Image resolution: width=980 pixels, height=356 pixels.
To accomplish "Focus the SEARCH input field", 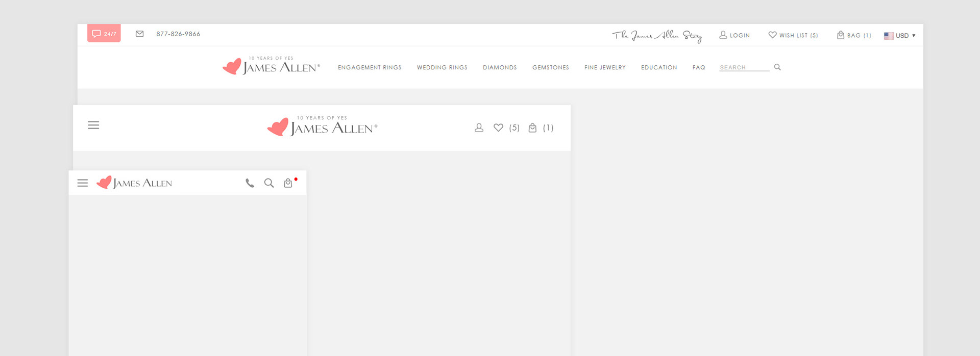I will [744, 67].
